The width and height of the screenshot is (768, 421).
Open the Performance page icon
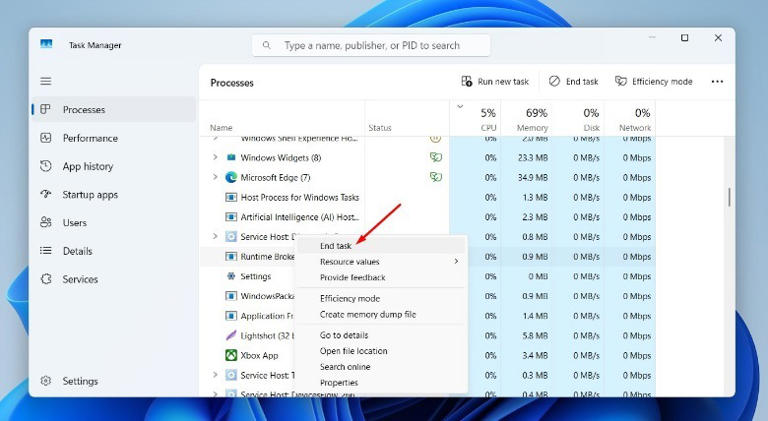[x=46, y=138]
